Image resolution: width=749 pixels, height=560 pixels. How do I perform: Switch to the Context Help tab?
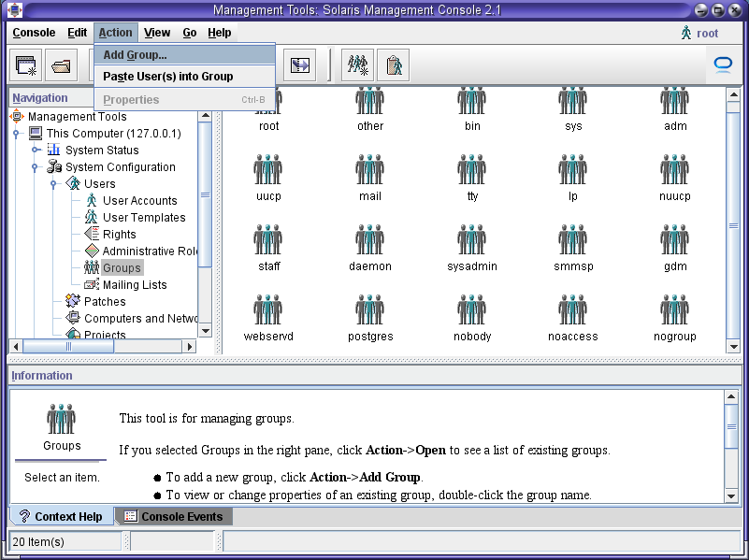click(x=62, y=517)
